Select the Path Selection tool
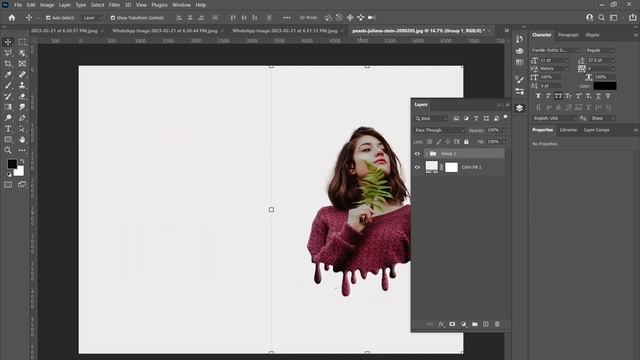Image resolution: width=640 pixels, height=360 pixels. (x=22, y=129)
